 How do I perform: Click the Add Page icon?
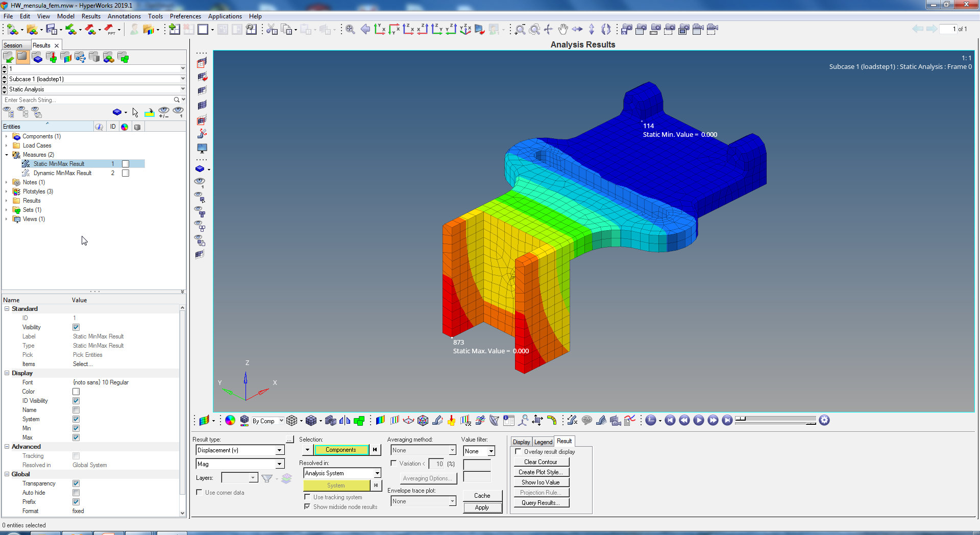click(x=174, y=30)
